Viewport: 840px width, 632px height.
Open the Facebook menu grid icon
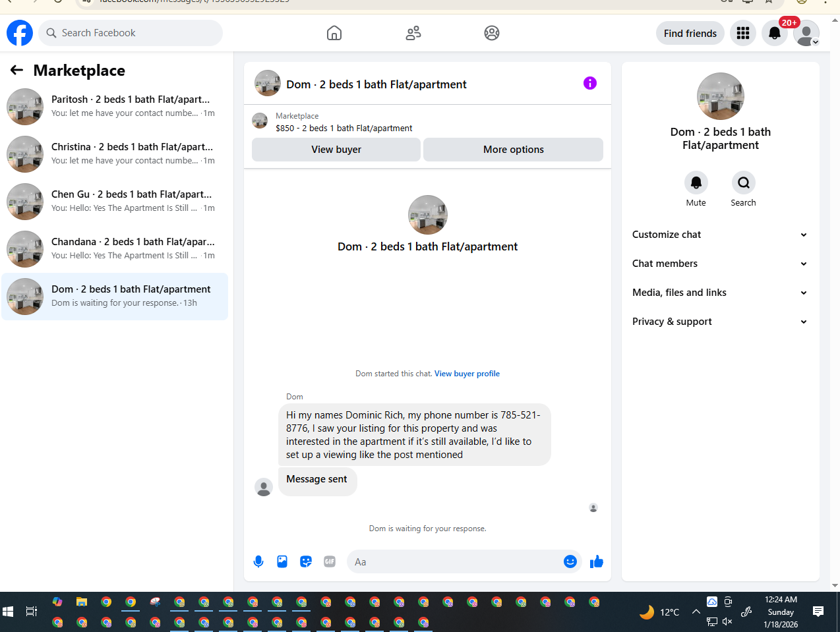click(x=743, y=33)
